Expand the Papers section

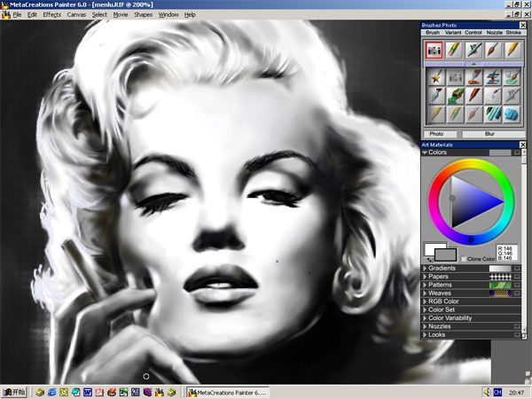pyautogui.click(x=425, y=277)
